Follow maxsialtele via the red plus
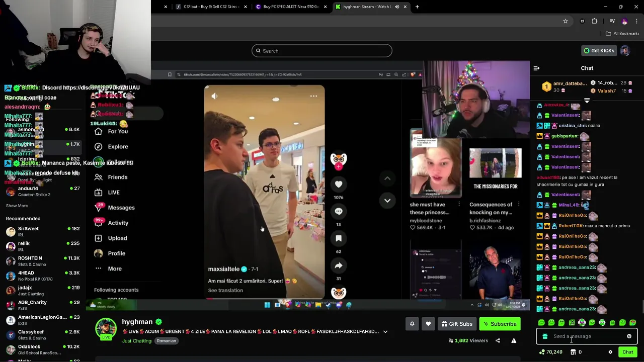Screen dimensions: 644x362 pos(339,166)
